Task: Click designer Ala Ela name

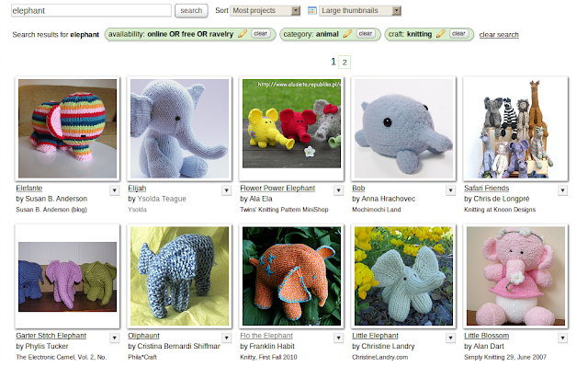Action: click(261, 199)
